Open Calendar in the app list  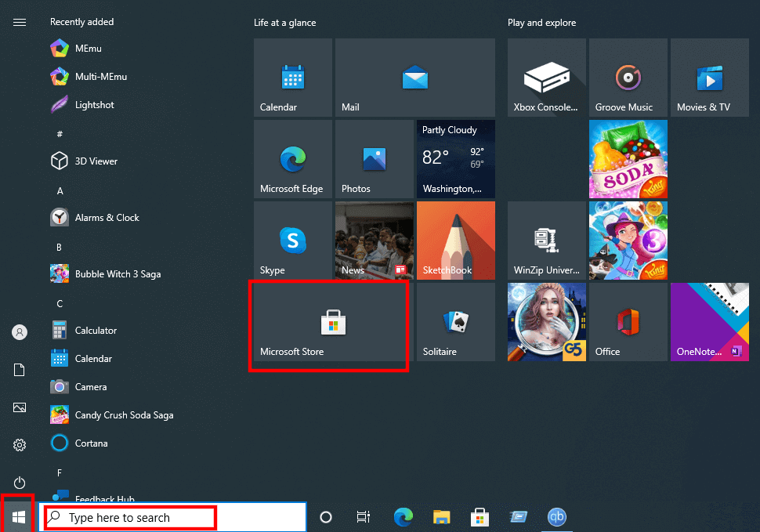pos(81,359)
